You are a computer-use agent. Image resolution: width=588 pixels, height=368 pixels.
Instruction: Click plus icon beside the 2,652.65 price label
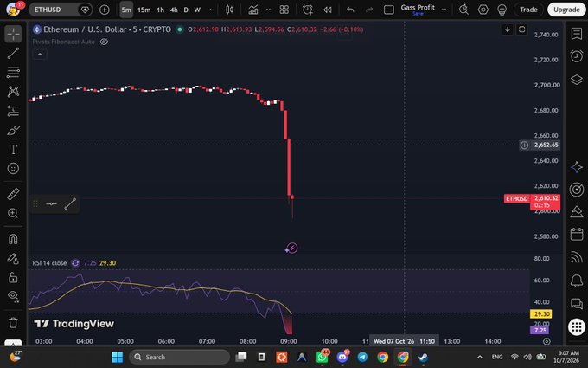point(524,145)
